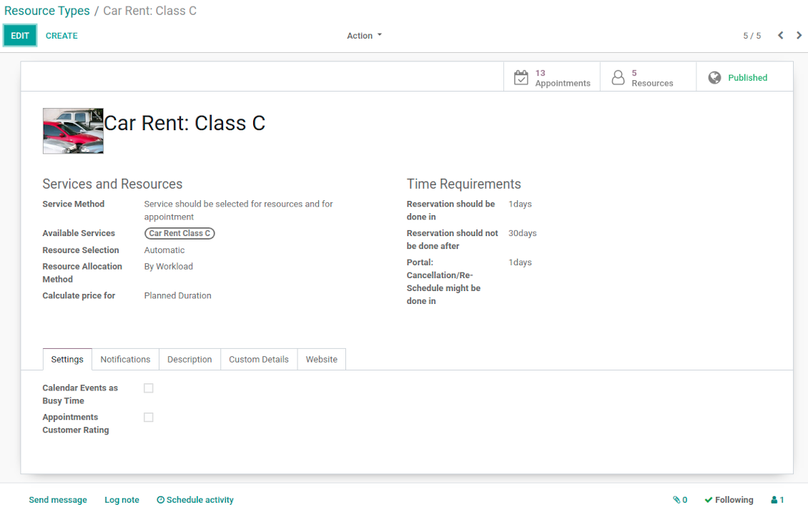
Task: Open the Website tab
Action: coord(322,359)
